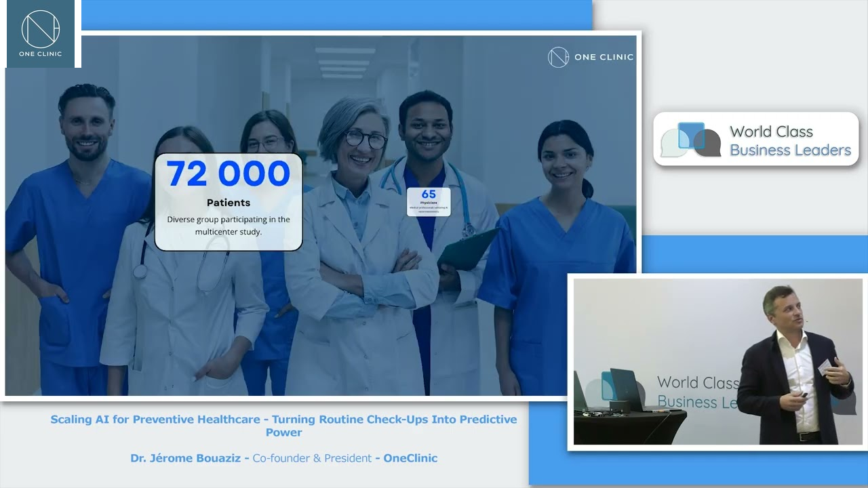This screenshot has height=488, width=868.
Task: Click the speaker name Dr. Jérome Bouaziz
Action: 186,458
